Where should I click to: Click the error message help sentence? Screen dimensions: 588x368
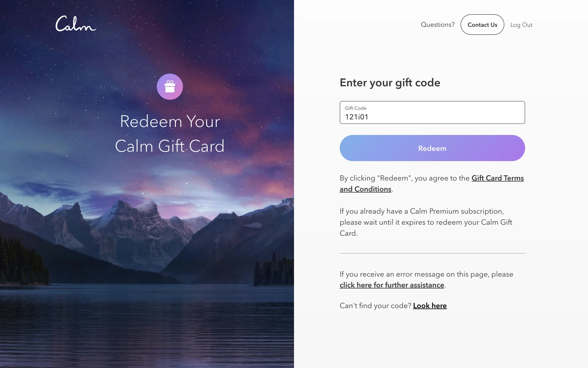click(426, 279)
